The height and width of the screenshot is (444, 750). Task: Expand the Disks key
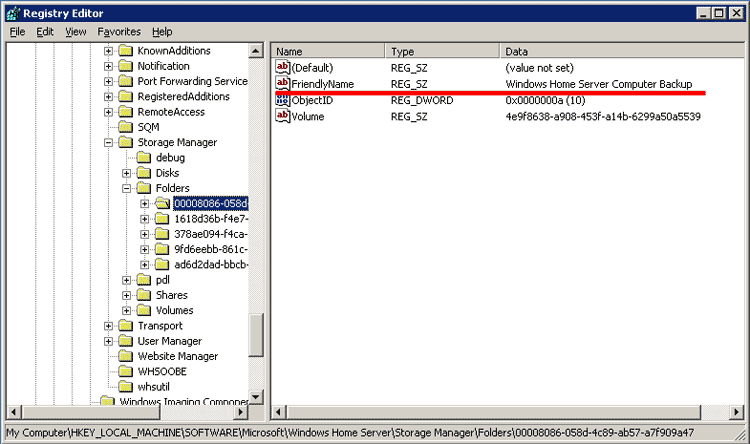click(126, 173)
